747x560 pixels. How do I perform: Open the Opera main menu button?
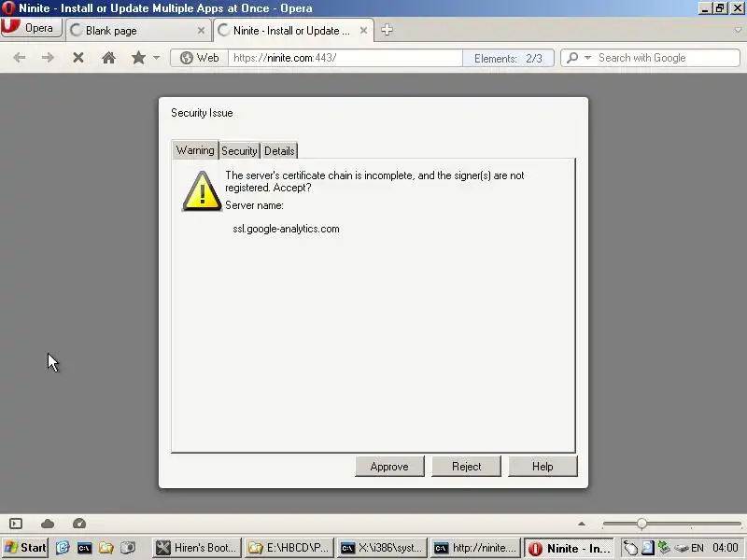(32, 28)
